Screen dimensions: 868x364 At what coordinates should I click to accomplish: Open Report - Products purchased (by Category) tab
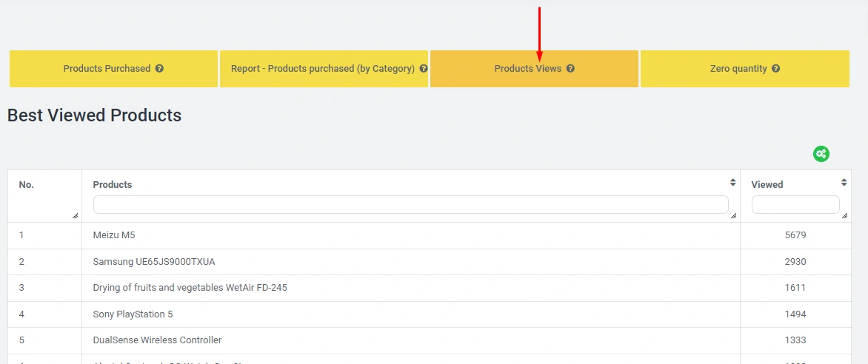click(322, 69)
